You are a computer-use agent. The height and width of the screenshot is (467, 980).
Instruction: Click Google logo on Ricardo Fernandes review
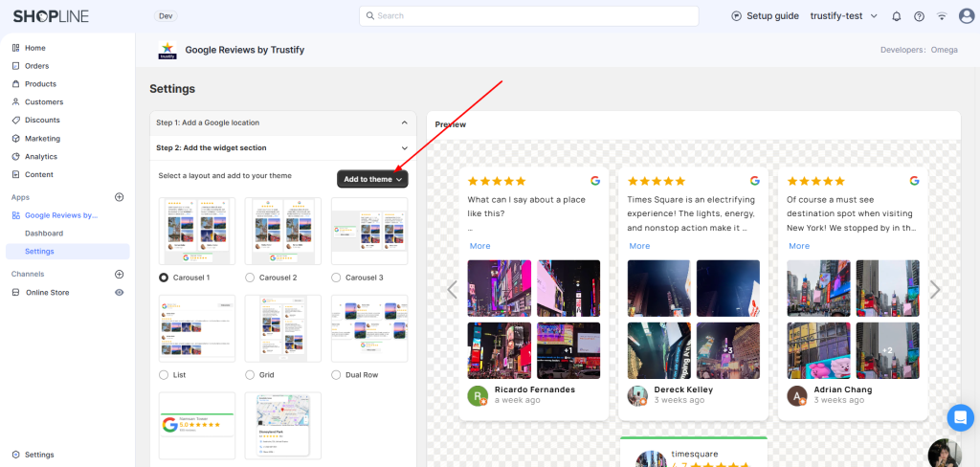(x=595, y=181)
